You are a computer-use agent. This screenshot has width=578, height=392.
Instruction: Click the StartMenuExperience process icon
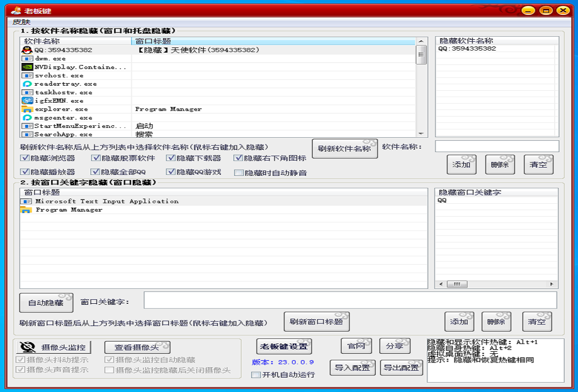click(x=27, y=126)
